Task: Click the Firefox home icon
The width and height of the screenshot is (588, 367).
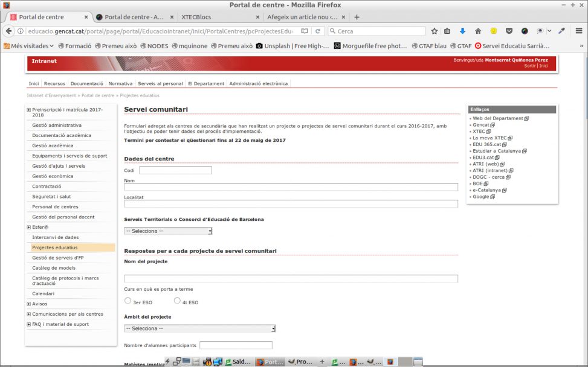Action: (x=478, y=31)
